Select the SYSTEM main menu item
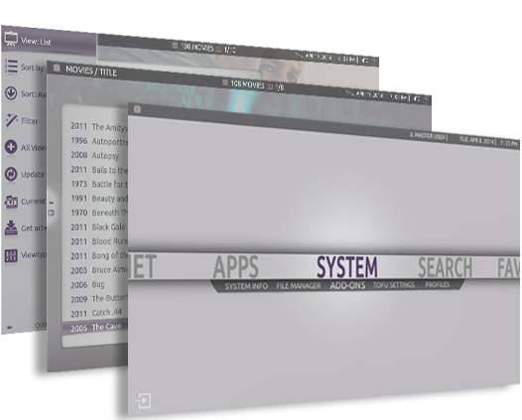522x420 pixels. [347, 267]
